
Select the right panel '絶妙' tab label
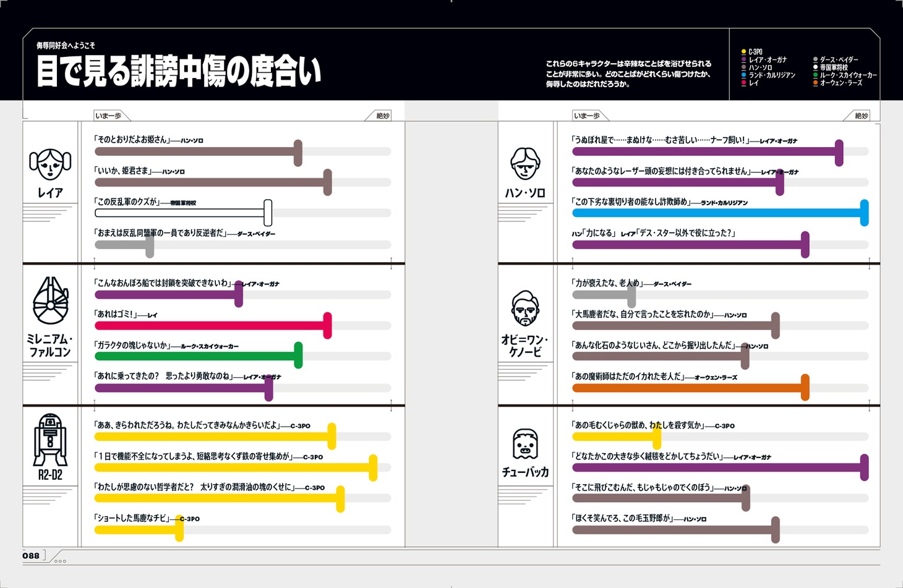(x=861, y=116)
